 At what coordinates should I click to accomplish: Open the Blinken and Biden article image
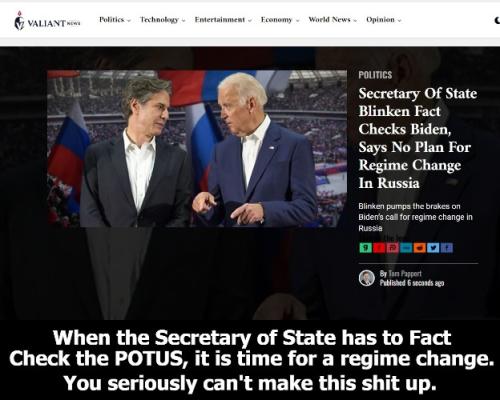197,149
